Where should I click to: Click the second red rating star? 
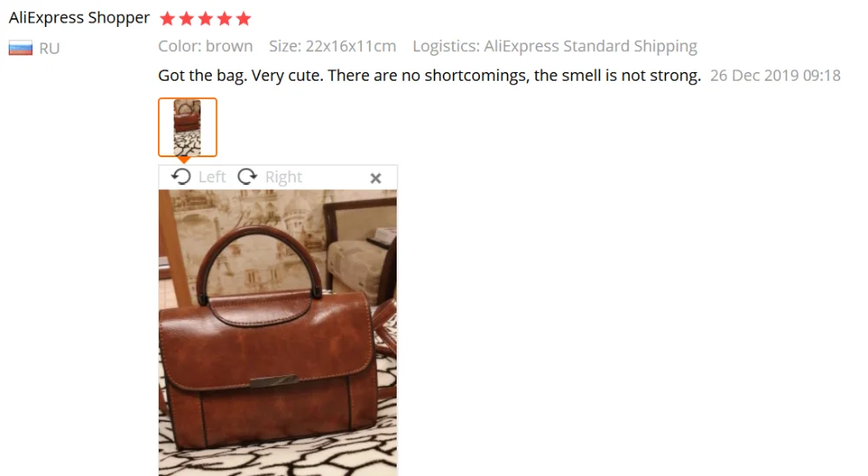coord(187,19)
